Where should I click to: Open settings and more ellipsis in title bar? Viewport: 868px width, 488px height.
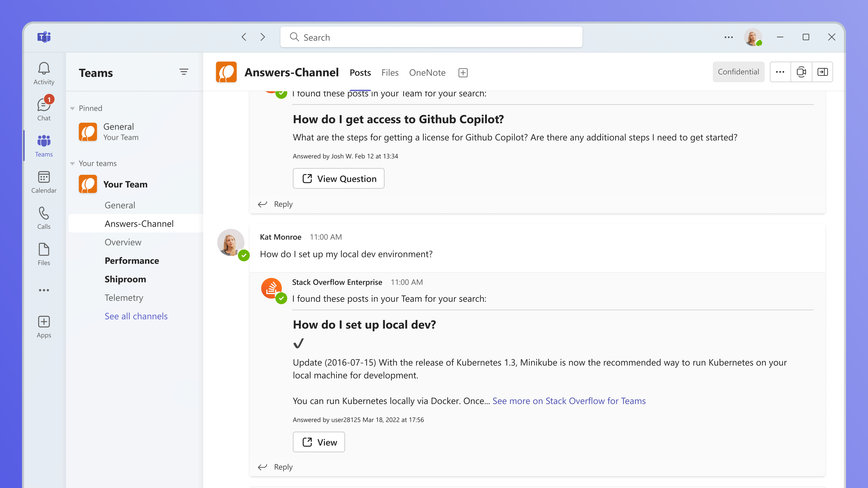click(x=729, y=37)
